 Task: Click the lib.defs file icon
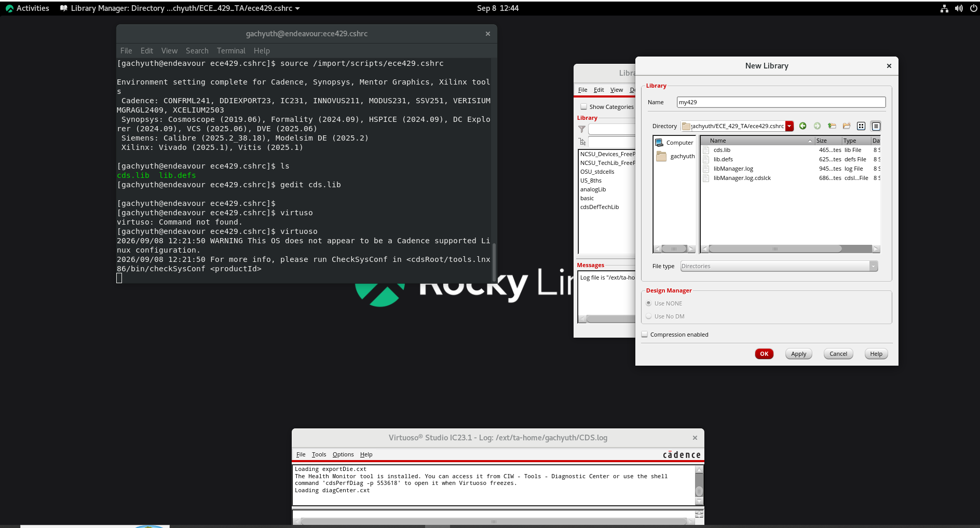(x=706, y=159)
